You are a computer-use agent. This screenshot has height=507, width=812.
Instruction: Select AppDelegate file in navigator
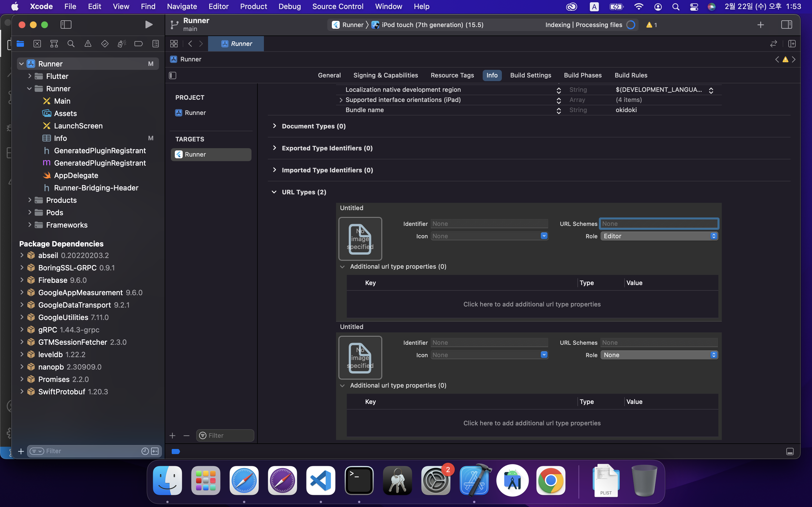pyautogui.click(x=76, y=175)
